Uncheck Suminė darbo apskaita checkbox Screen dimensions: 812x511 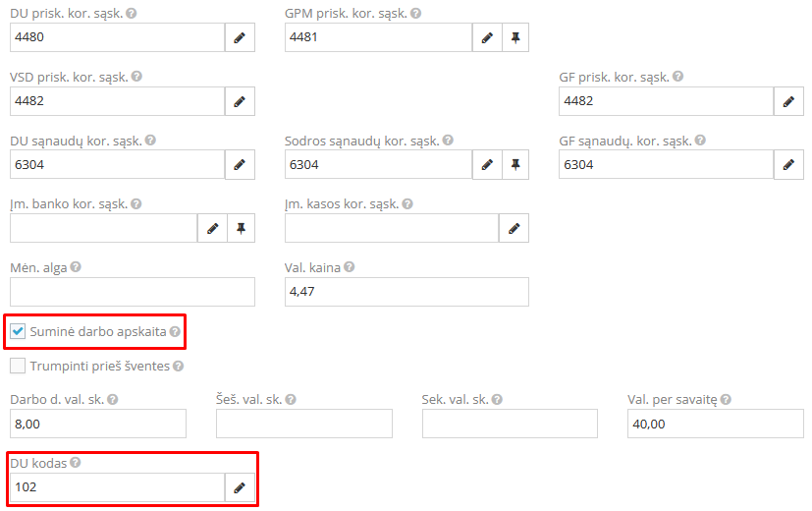click(18, 332)
